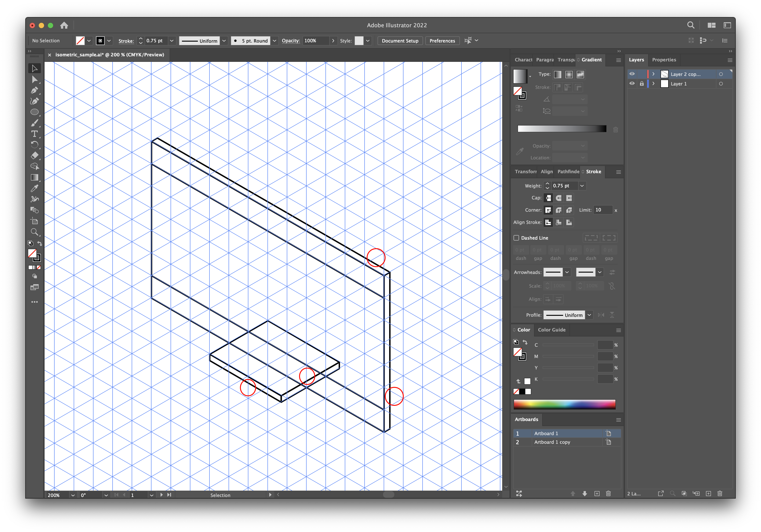Open stroke weight dropdown in control bar
Screen dimensions: 761x532
[x=171, y=41]
